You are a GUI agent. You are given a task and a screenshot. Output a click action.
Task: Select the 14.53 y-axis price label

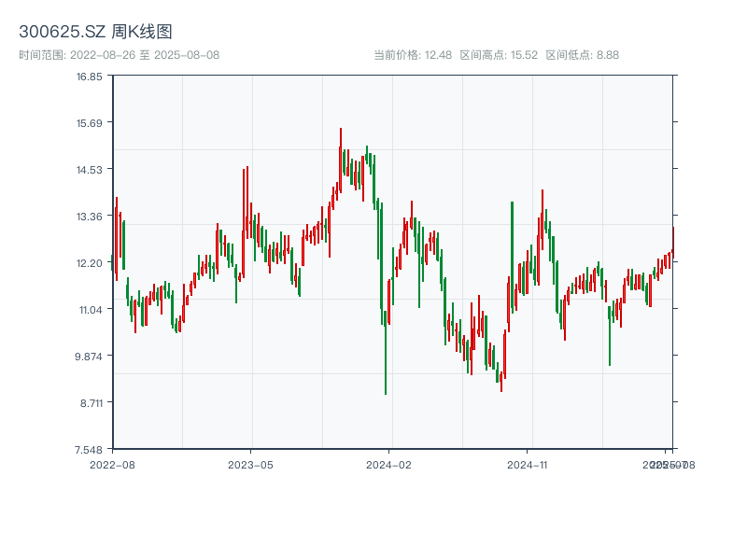pos(90,170)
